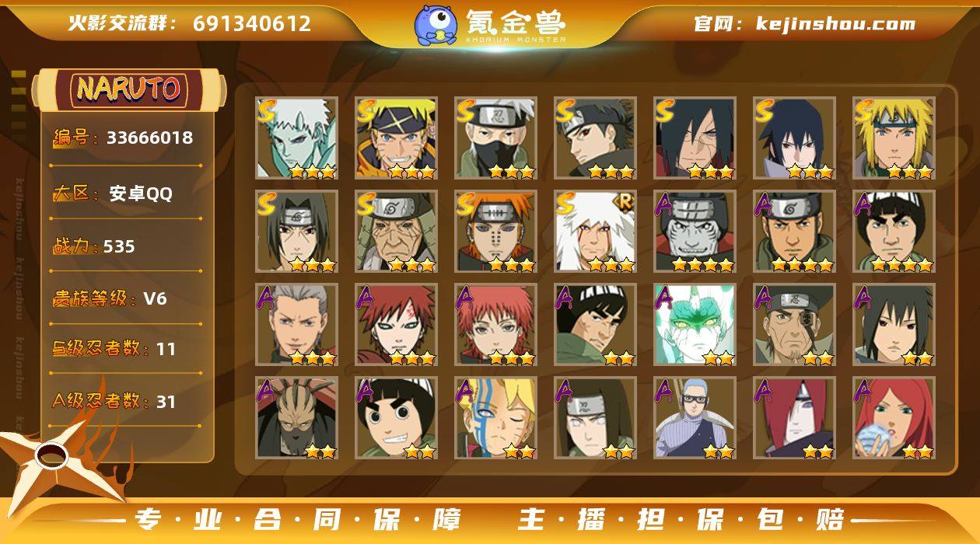980x544 pixels.
Task: Click the glowing green snake ninja portrait
Action: click(x=695, y=325)
